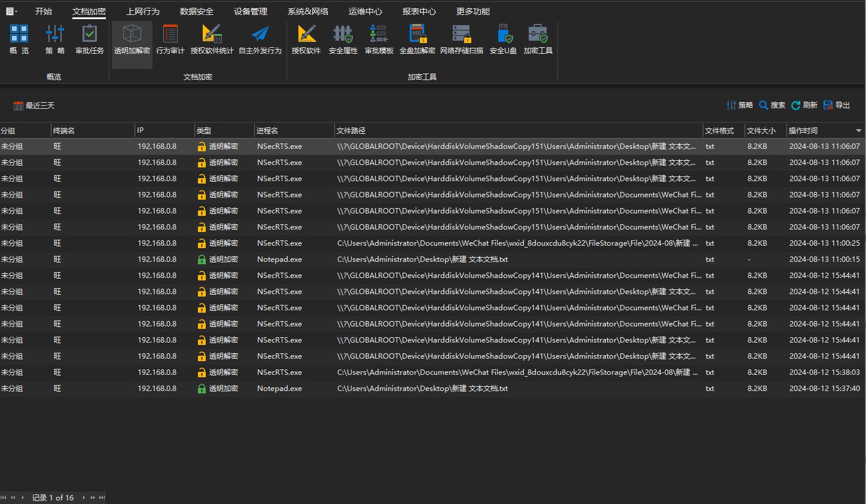
Task: Sort by the 文件路径 column header
Action: pyautogui.click(x=519, y=130)
